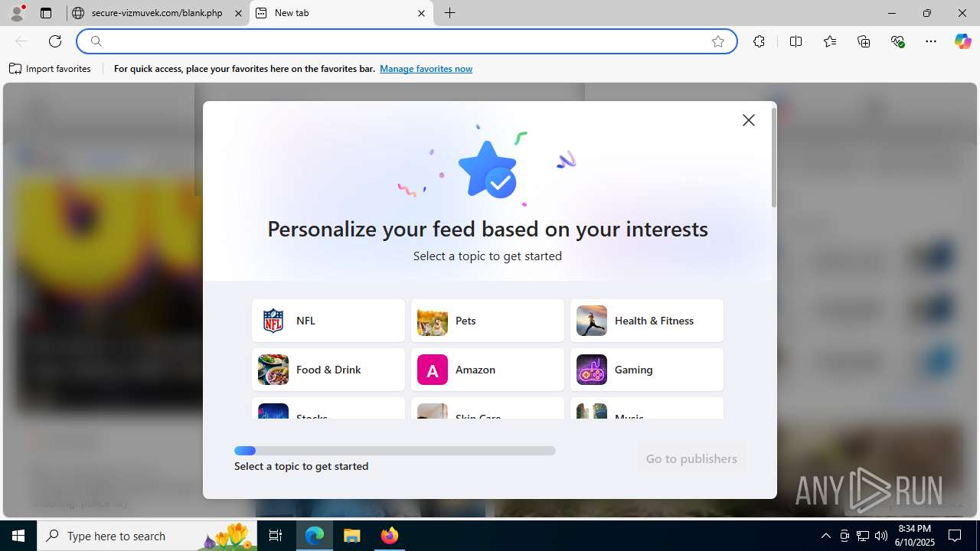Click the Go to publishers button
The height and width of the screenshot is (551, 980).
[691, 458]
